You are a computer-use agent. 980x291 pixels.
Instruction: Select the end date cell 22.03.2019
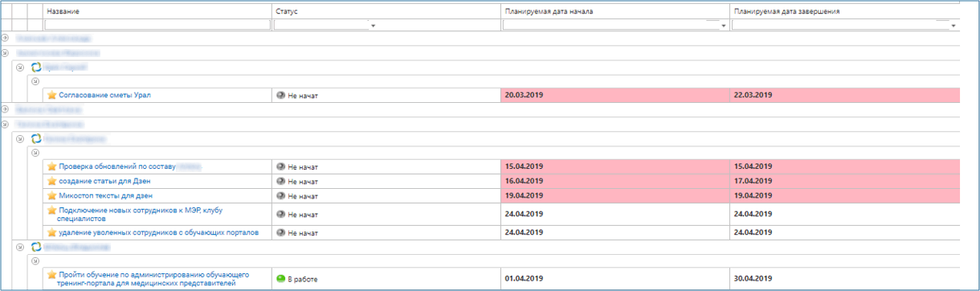click(x=844, y=95)
